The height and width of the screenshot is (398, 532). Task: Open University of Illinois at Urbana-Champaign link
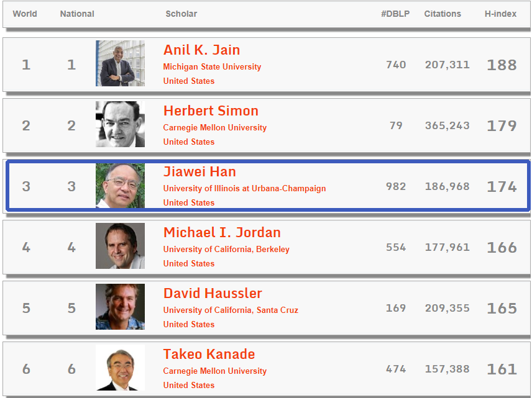(x=244, y=189)
